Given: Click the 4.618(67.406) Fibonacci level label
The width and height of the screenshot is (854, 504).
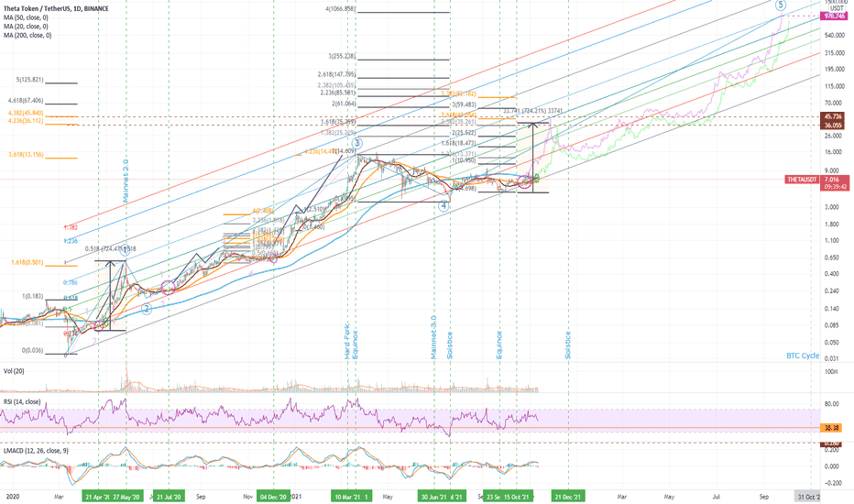Looking at the screenshot, I should point(26,101).
